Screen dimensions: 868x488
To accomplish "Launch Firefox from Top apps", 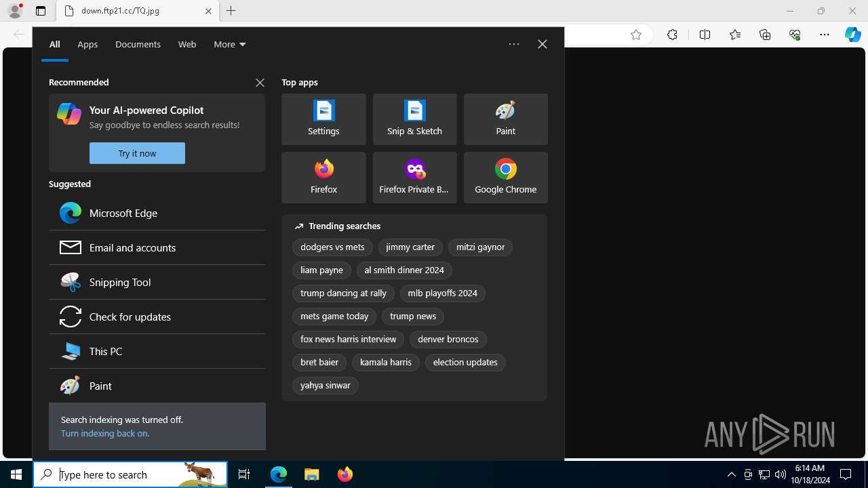I will point(323,178).
